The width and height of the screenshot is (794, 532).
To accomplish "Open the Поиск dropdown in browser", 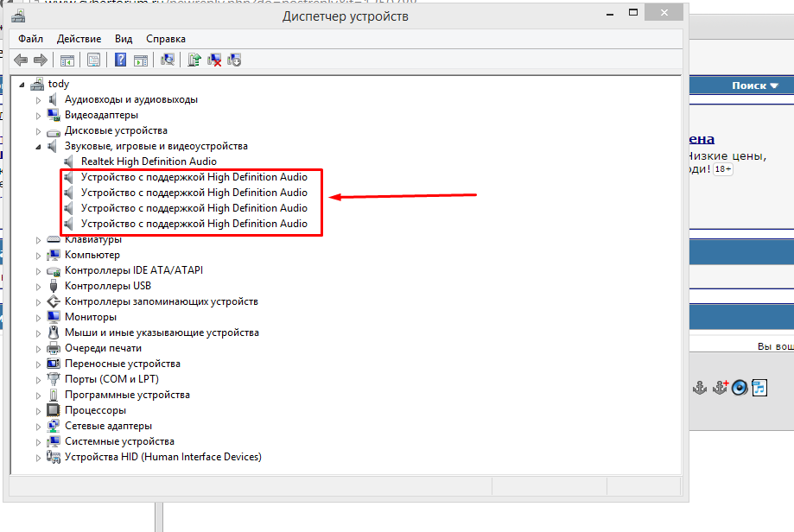I will coord(754,85).
